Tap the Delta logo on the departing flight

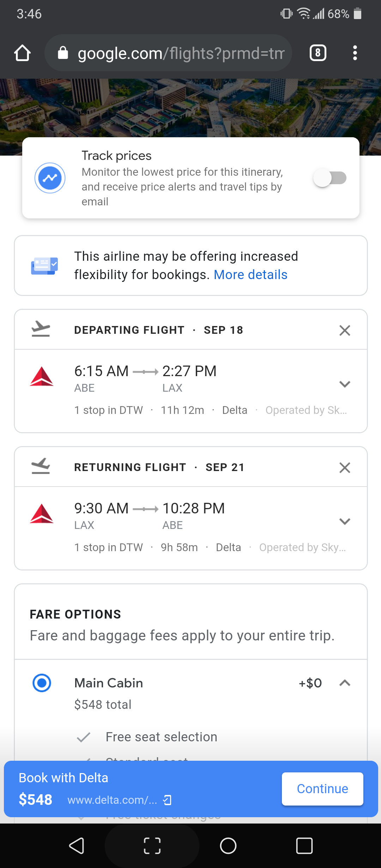[x=42, y=376]
